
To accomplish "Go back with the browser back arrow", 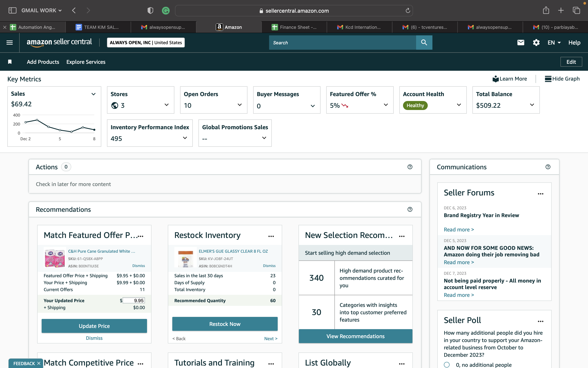I will 74,10.
